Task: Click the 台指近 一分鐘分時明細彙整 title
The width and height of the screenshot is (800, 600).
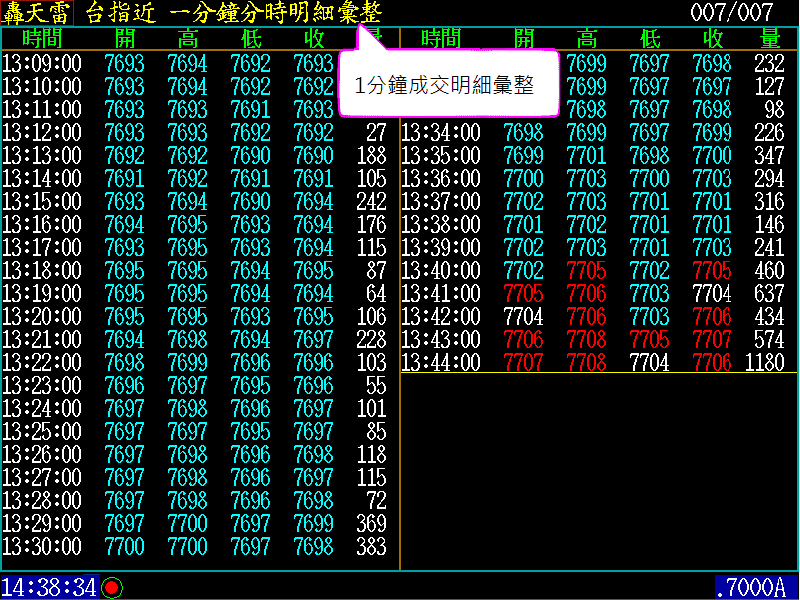Action: coord(233,13)
